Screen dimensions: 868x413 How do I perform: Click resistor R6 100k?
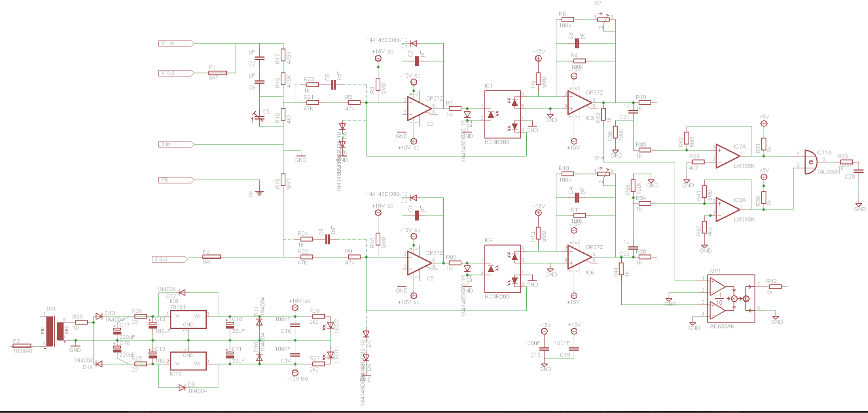[x=568, y=19]
